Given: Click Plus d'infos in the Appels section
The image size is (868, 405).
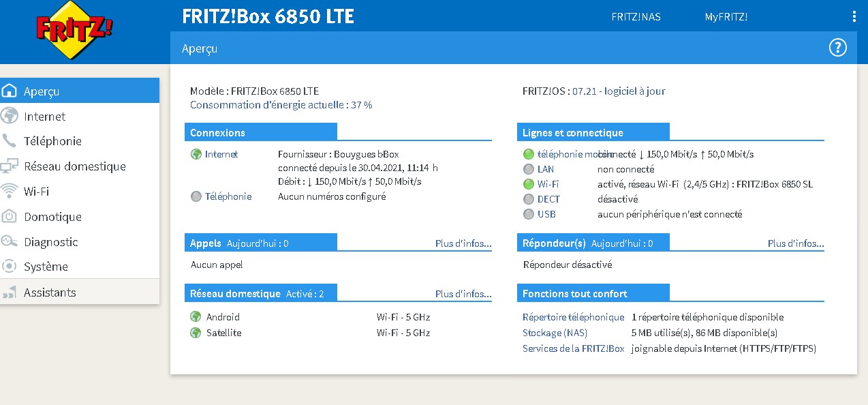Looking at the screenshot, I should [x=463, y=243].
